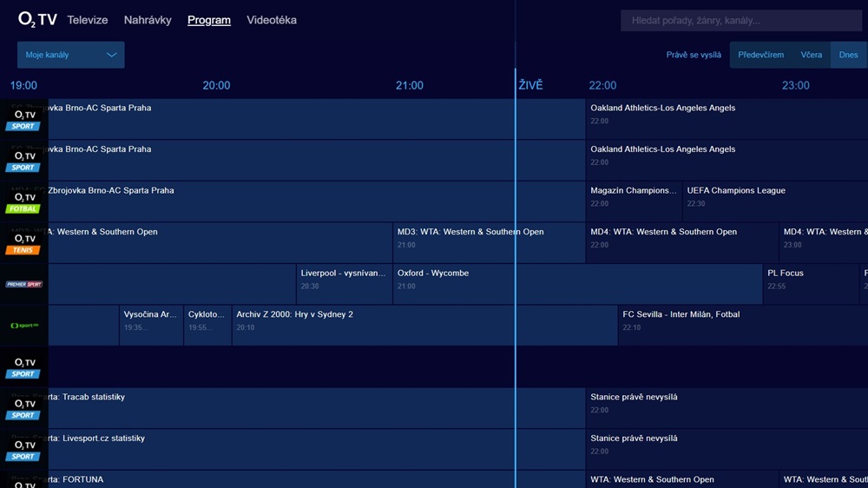Expand the Moje kanály dropdown
The height and width of the screenshot is (488, 868).
(x=70, y=55)
